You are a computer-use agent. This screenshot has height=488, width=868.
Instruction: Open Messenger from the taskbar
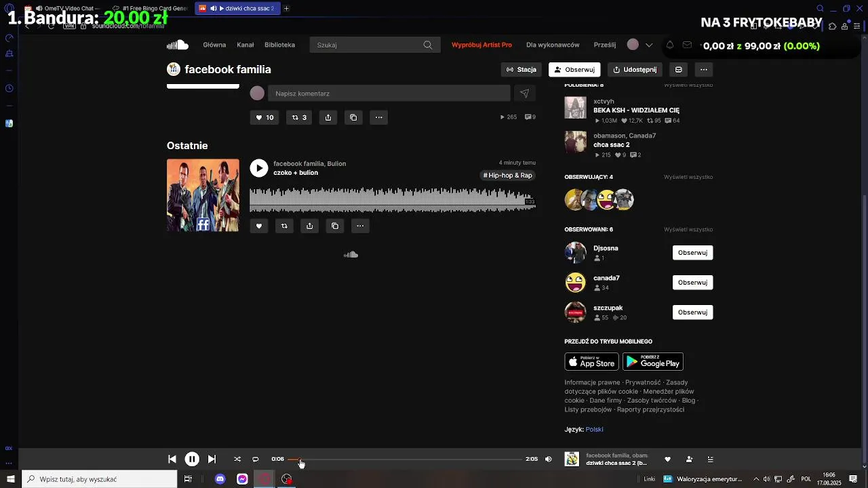[242, 479]
